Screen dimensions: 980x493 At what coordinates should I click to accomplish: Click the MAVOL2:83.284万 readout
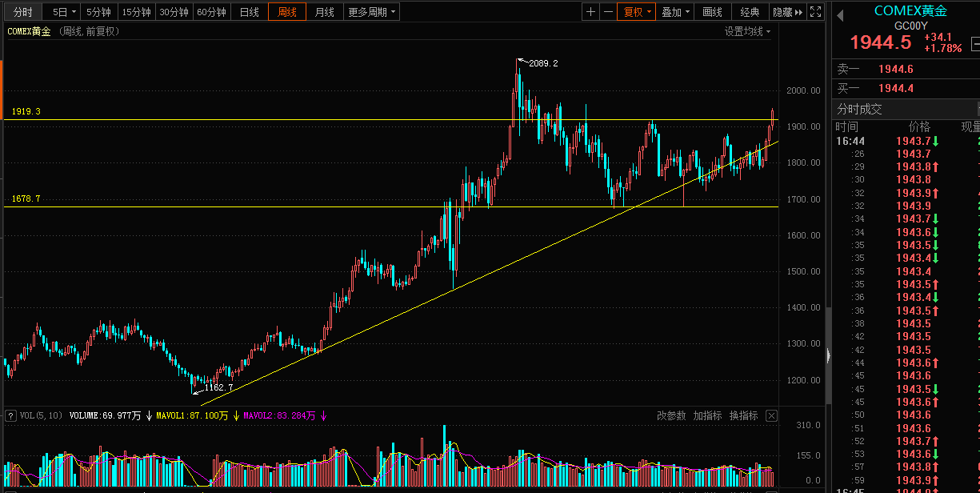279,416
